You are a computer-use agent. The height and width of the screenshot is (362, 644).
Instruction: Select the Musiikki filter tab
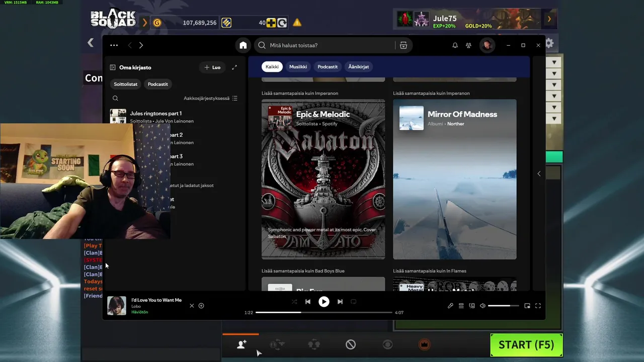298,66
